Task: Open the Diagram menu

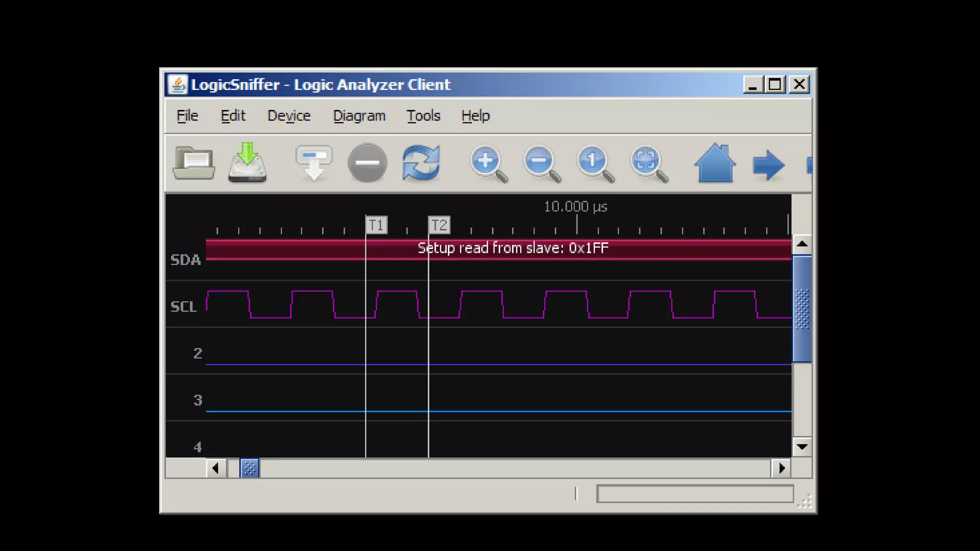Action: coord(359,116)
